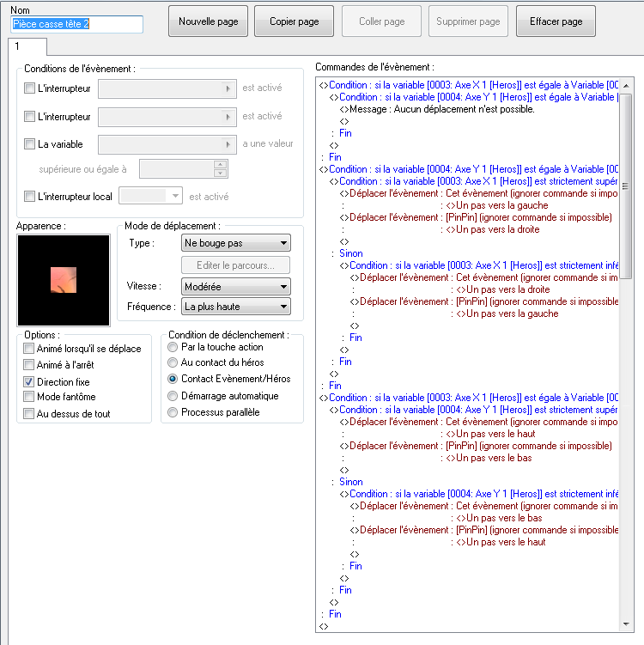Click the supérieure ou égale à up arrow
Image resolution: width=644 pixels, height=645 pixels.
pos(221,165)
